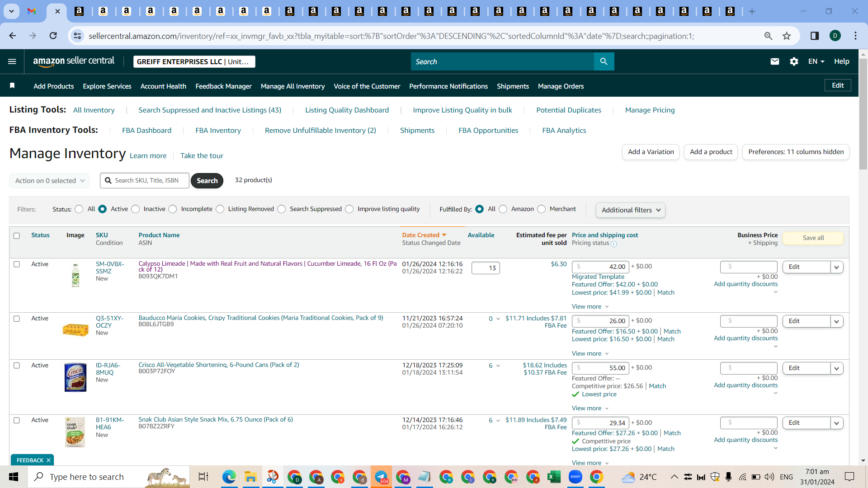Screen dimensions: 868x488
Task: Open the browser zoom magnifier icon
Action: pyautogui.click(x=768, y=36)
